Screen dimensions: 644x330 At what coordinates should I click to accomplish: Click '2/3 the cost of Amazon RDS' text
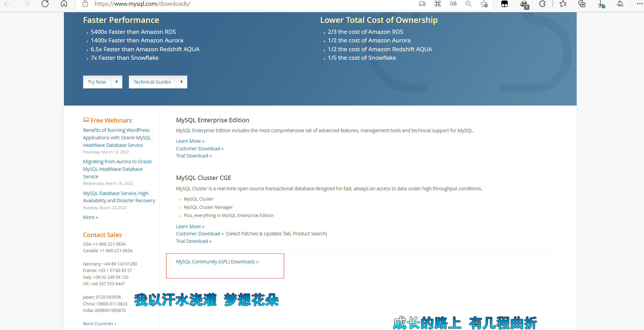[x=365, y=32]
